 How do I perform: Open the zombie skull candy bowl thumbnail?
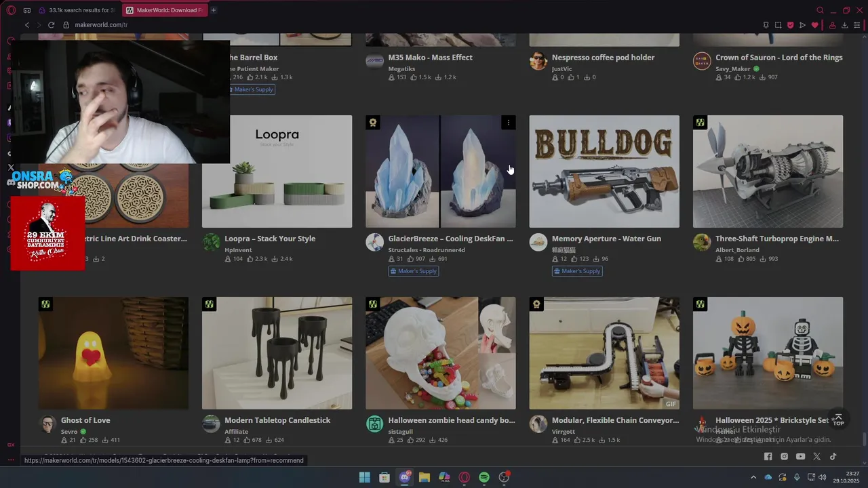(441, 353)
